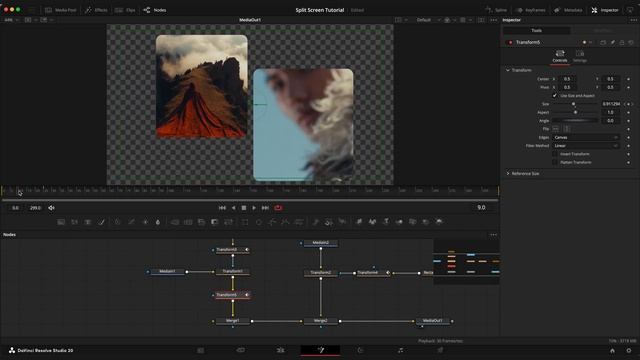Open the Keyframes editor panel
This screenshot has width=640, height=360.
[x=530, y=10]
